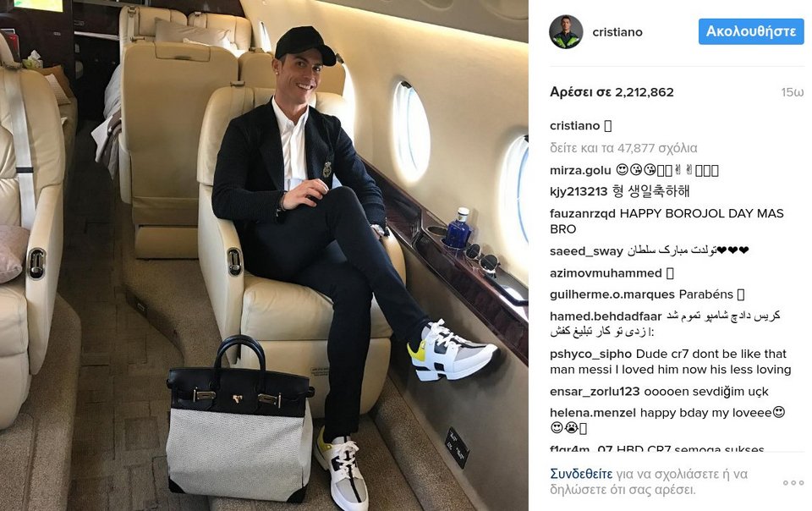The image size is (812, 511).
Task: Open saeed_sway commenter profile
Action: coord(586,251)
